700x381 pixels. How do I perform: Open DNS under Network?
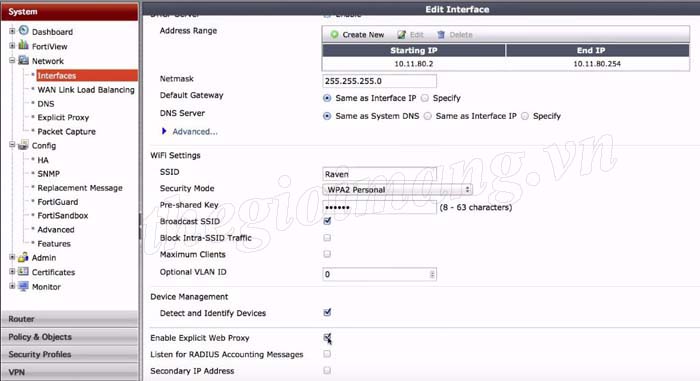46,104
